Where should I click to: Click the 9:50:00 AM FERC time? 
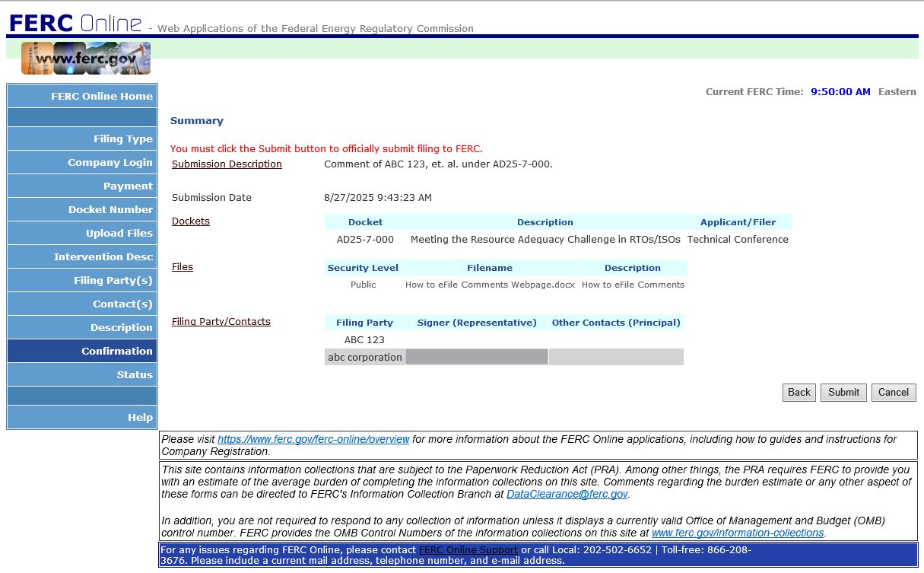(x=840, y=91)
